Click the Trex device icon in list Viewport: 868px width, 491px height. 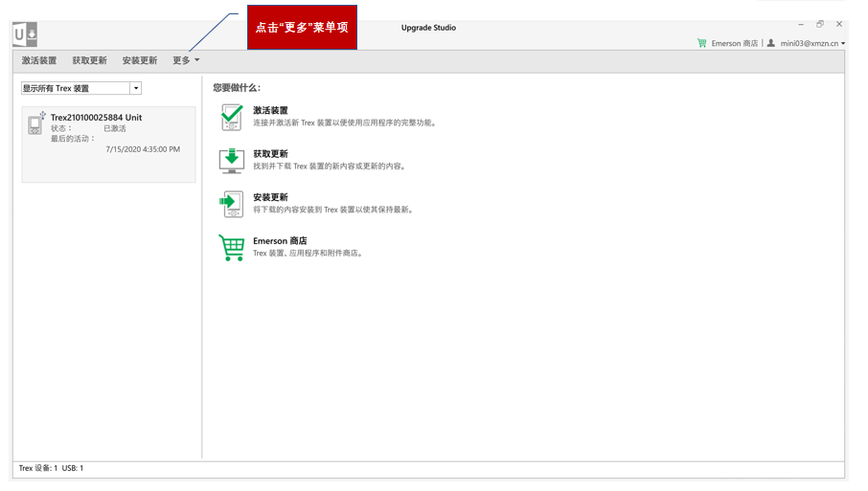[x=36, y=123]
